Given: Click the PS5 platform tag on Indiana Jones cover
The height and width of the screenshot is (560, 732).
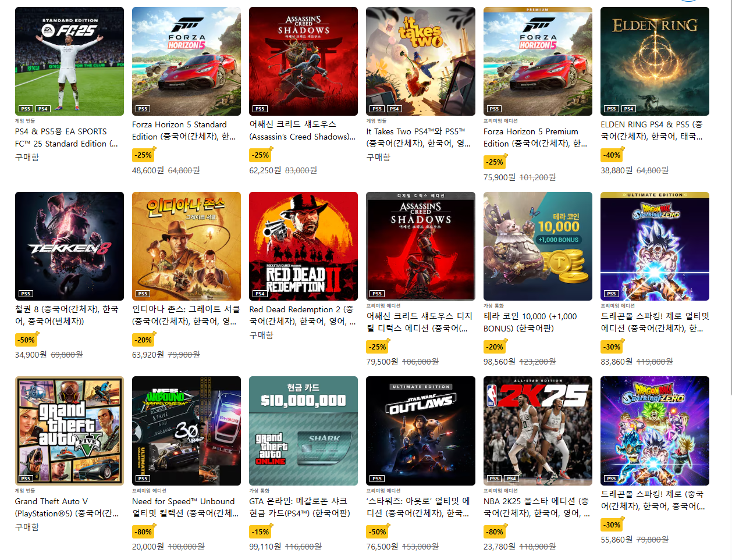Looking at the screenshot, I should [143, 294].
